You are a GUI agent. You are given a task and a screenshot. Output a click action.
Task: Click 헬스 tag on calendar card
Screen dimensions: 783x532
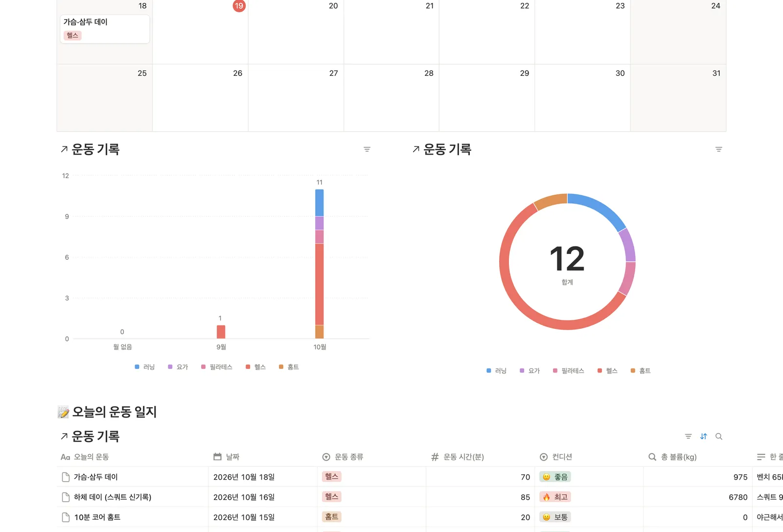coord(72,35)
